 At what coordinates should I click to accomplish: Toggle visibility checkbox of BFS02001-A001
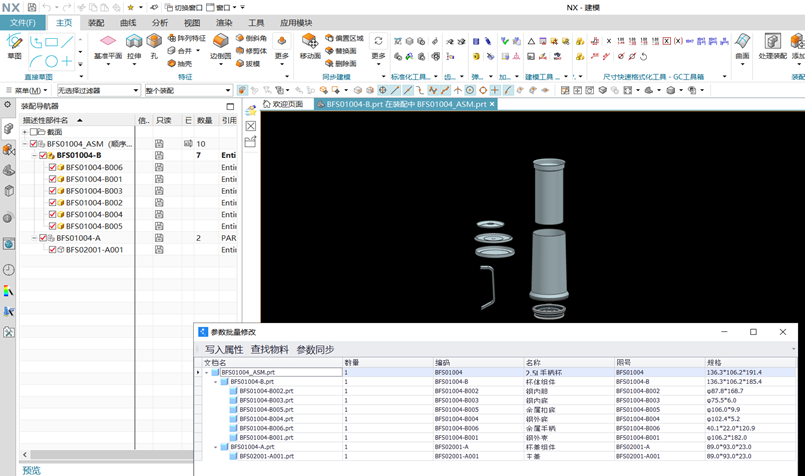(x=53, y=250)
